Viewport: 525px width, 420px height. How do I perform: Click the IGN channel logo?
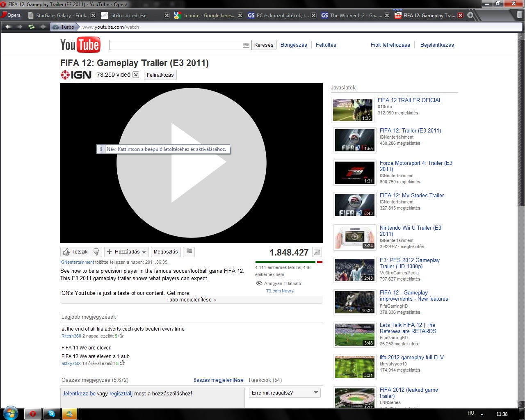coord(76,75)
